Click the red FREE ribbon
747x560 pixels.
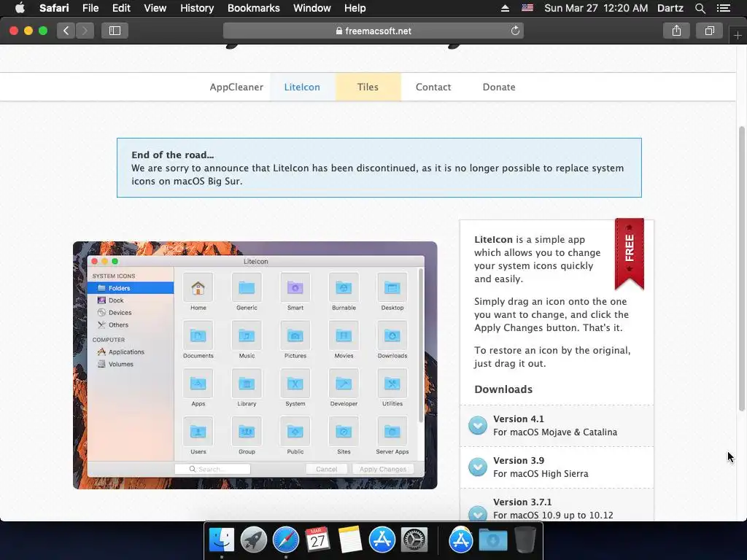pyautogui.click(x=630, y=254)
